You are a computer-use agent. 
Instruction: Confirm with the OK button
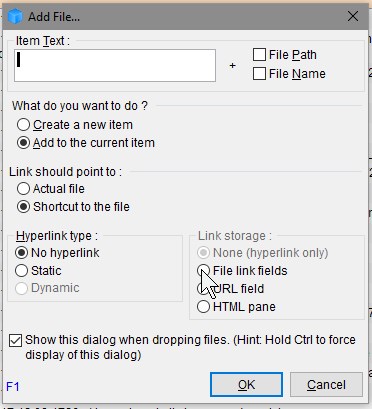[246, 385]
